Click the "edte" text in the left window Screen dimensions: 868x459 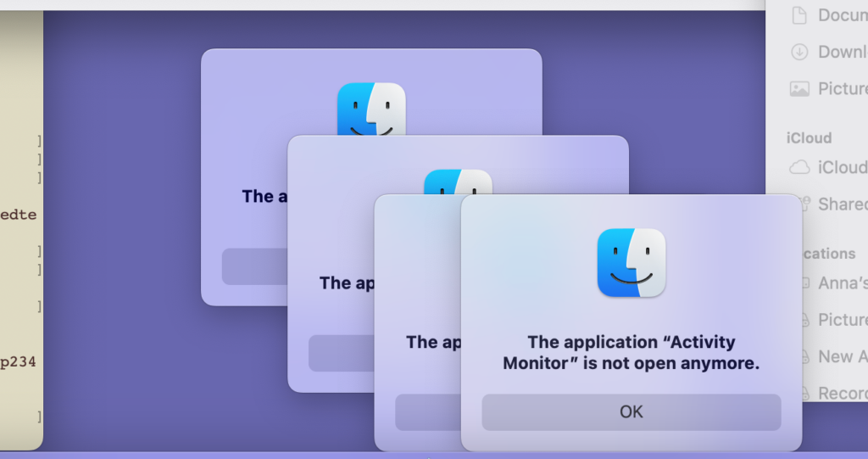coord(19,215)
